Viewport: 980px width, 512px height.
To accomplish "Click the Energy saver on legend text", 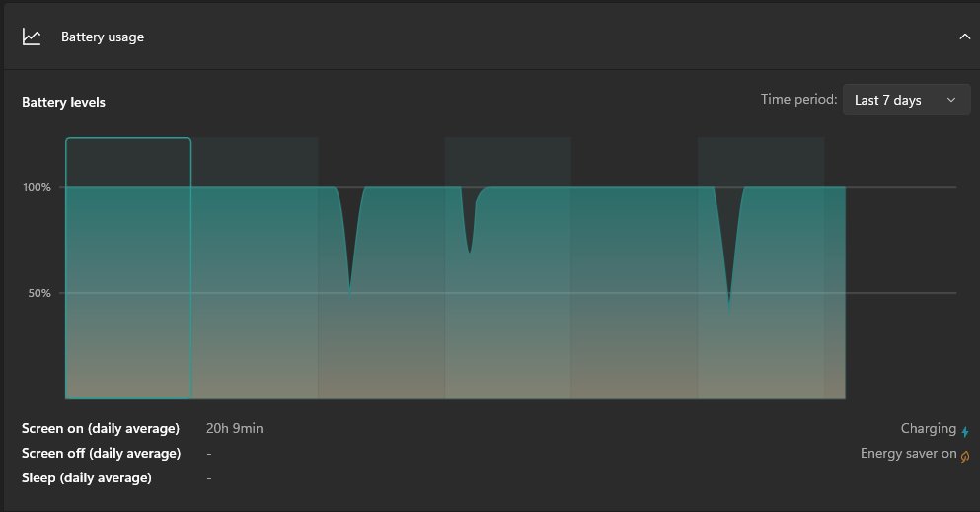I will coord(909,454).
